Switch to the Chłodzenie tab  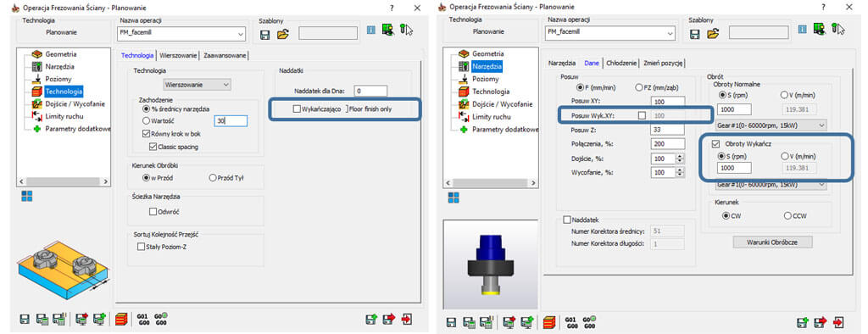pyautogui.click(x=621, y=63)
